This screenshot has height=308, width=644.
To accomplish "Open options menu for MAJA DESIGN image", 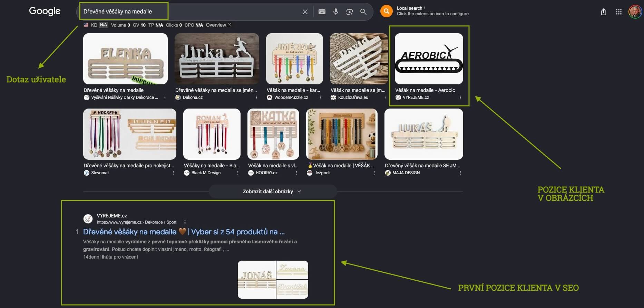I will 460,173.
